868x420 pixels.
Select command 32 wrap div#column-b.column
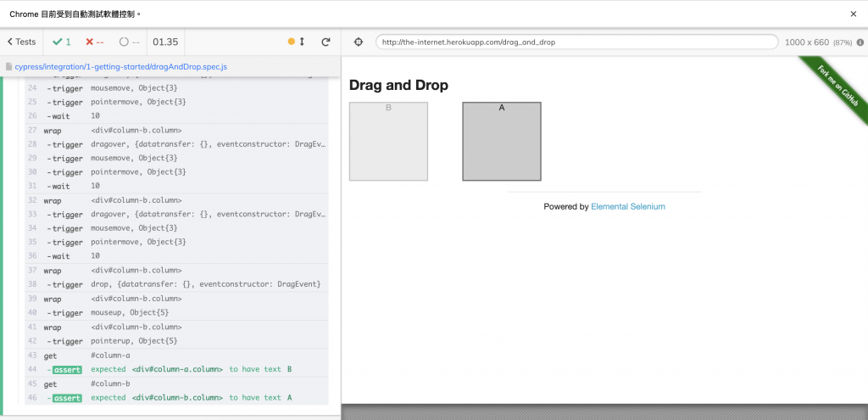coord(176,200)
